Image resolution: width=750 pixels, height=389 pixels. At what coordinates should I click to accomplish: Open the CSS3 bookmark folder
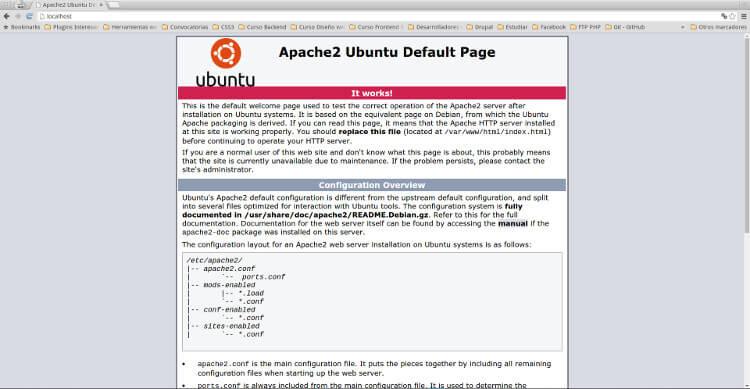[223, 27]
